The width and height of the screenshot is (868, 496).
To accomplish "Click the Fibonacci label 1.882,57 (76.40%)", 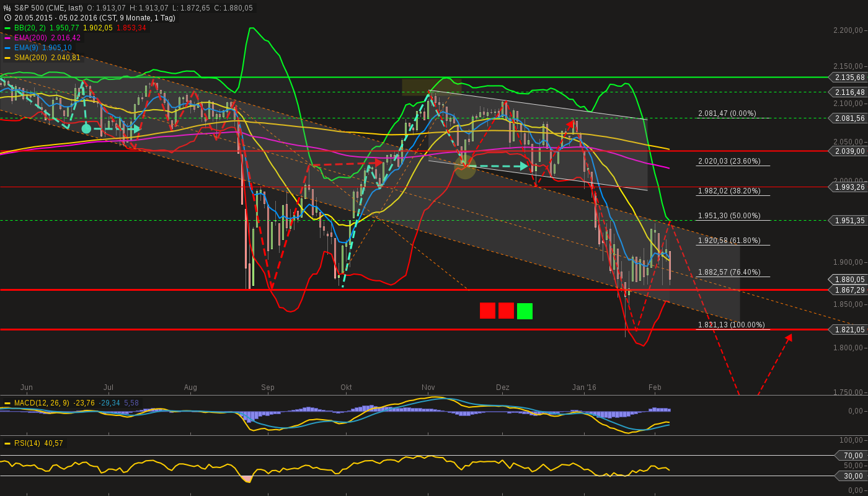I will click(729, 272).
